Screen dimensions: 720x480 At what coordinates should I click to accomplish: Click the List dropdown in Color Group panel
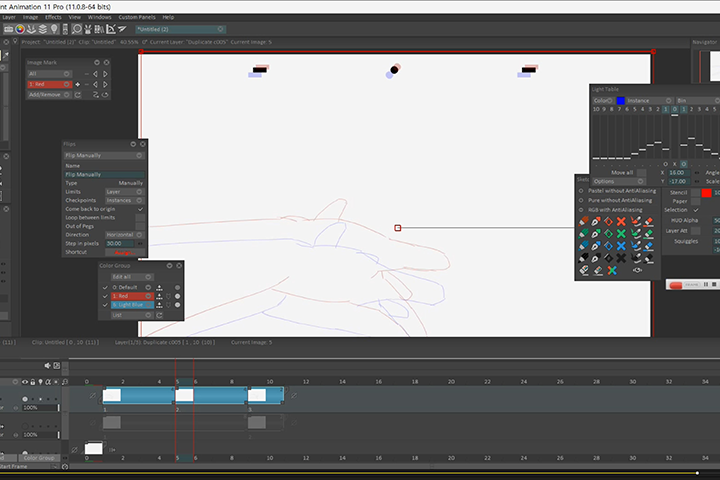click(132, 316)
